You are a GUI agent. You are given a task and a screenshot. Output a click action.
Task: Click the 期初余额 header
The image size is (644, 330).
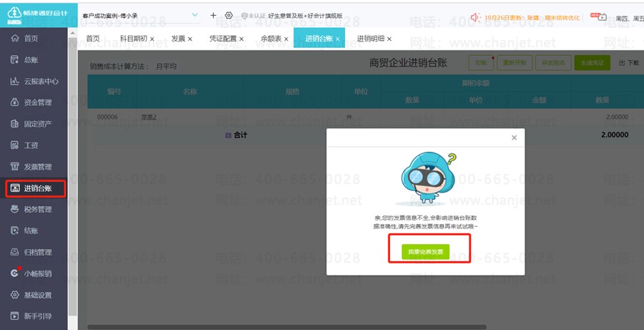pyautogui.click(x=476, y=83)
